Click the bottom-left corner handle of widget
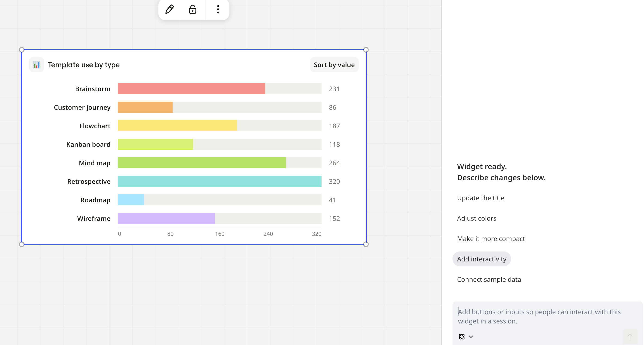 (x=22, y=244)
